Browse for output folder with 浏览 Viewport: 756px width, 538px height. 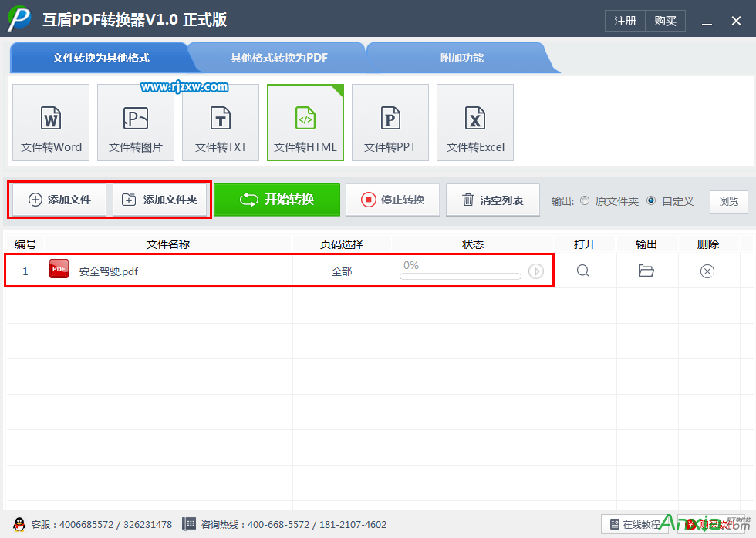click(x=728, y=201)
